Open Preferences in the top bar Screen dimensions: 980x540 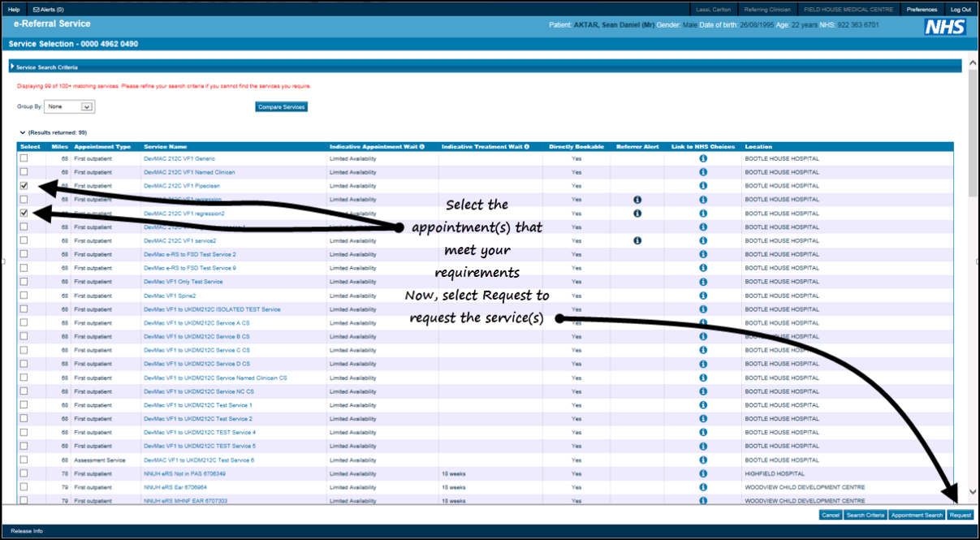pyautogui.click(x=921, y=10)
